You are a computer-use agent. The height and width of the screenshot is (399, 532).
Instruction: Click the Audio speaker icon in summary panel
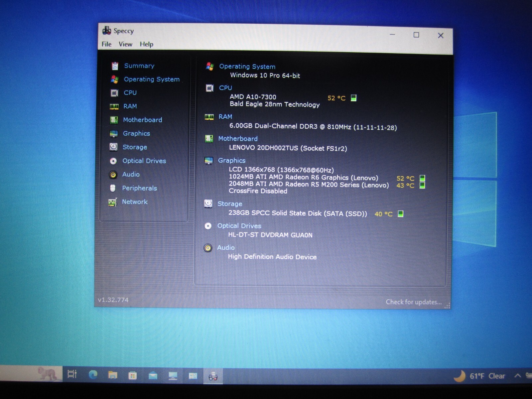[x=208, y=248]
